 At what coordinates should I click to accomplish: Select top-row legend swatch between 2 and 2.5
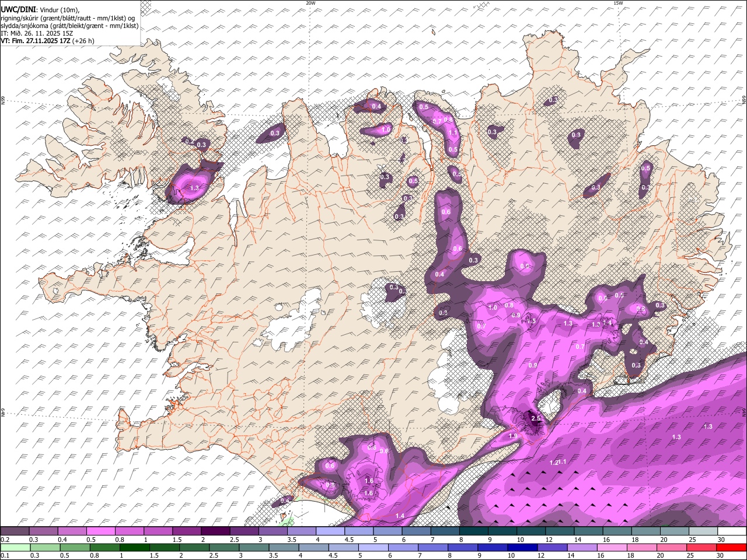(216, 531)
